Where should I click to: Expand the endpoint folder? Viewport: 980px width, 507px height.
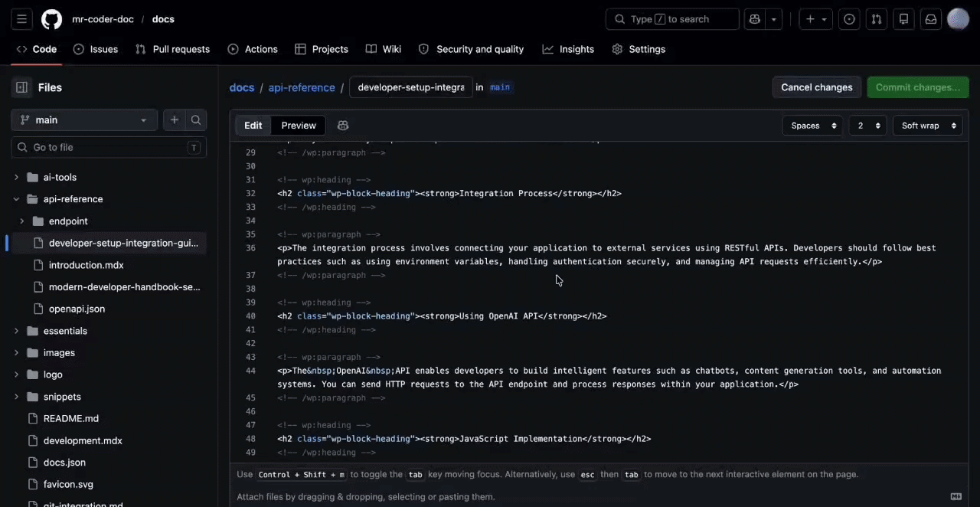click(x=21, y=221)
